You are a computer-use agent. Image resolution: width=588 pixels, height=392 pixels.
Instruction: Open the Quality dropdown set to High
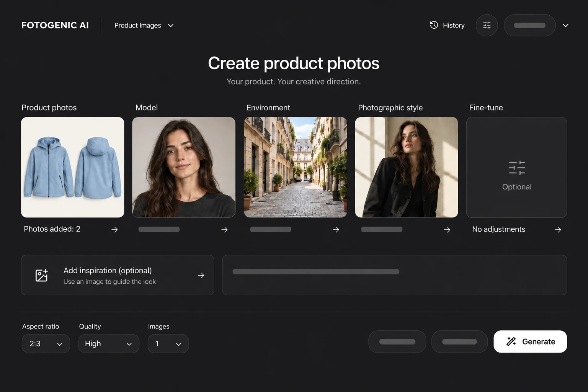[109, 343]
